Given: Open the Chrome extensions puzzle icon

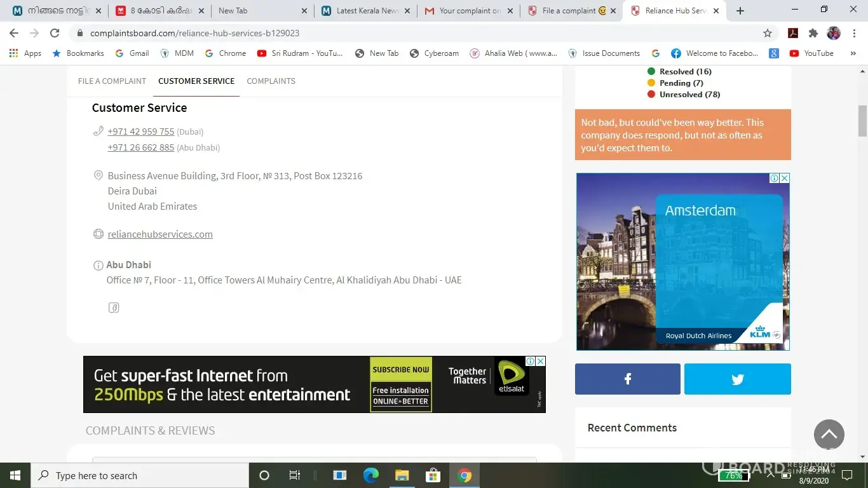Looking at the screenshot, I should click(x=813, y=33).
